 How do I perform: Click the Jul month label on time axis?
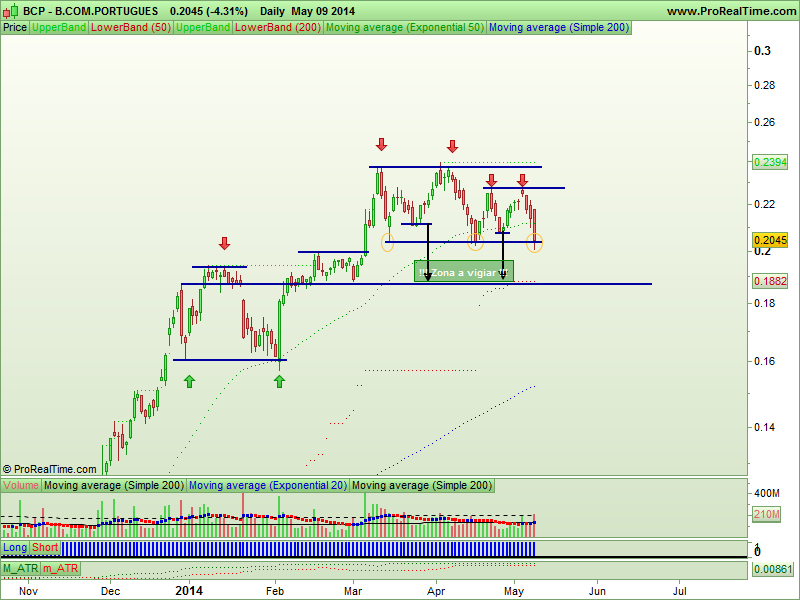(679, 591)
